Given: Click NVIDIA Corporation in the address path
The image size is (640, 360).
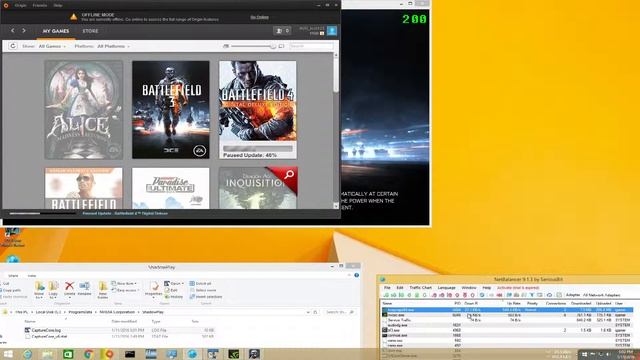Looking at the screenshot, I should click(x=118, y=312).
